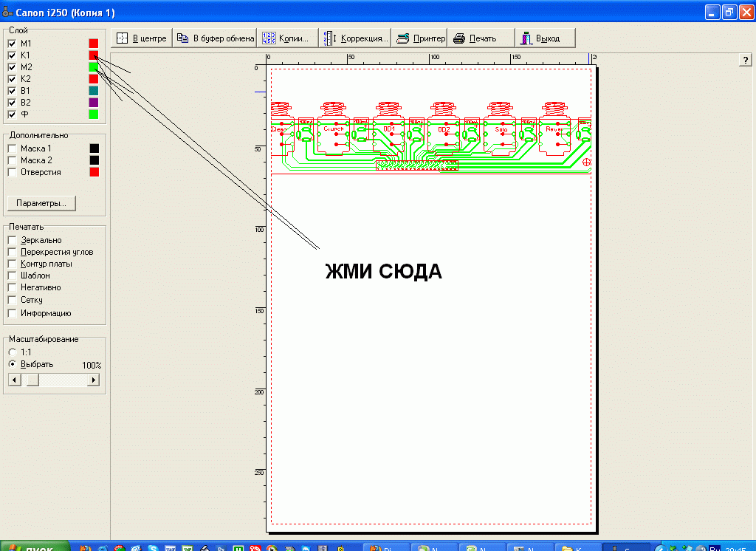Click the 150 mark on the horizontal ruler
Image resolution: width=756 pixels, height=551 pixels.
pyautogui.click(x=516, y=57)
